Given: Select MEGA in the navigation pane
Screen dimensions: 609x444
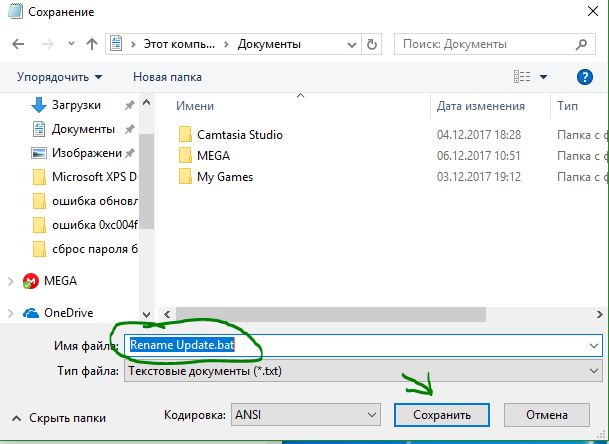Looking at the screenshot, I should (x=60, y=280).
